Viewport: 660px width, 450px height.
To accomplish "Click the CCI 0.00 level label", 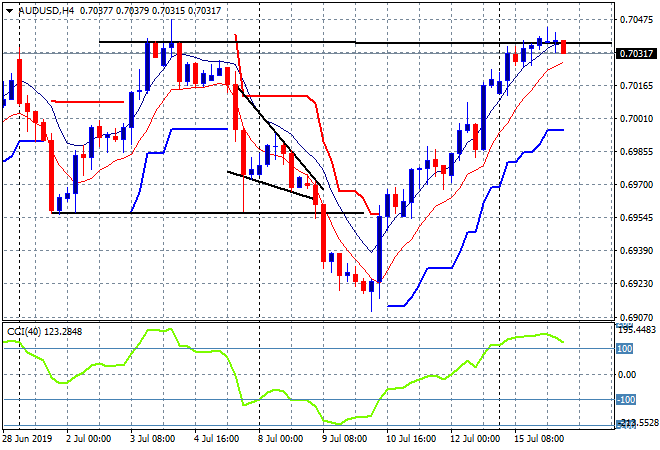I will [x=627, y=375].
